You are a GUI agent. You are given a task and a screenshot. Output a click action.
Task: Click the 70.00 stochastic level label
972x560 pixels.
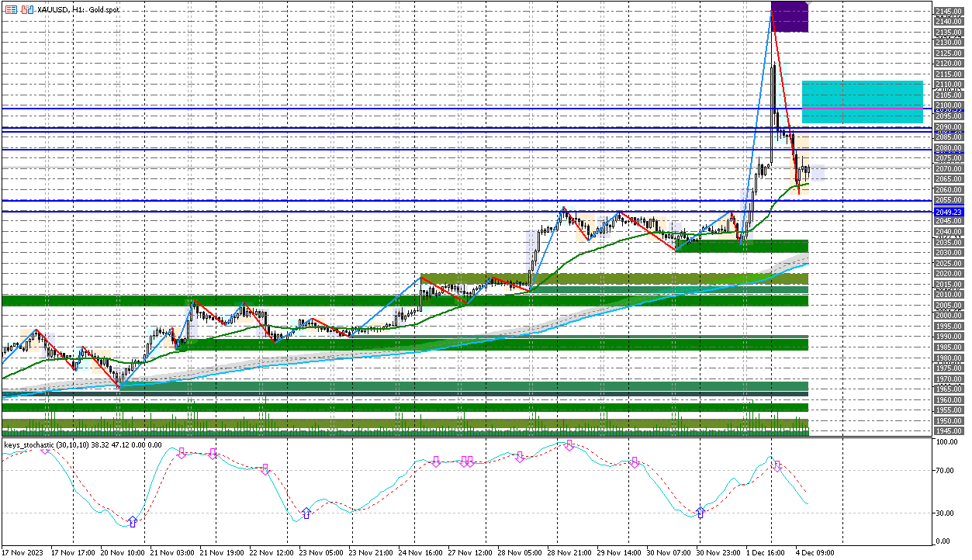pyautogui.click(x=945, y=470)
